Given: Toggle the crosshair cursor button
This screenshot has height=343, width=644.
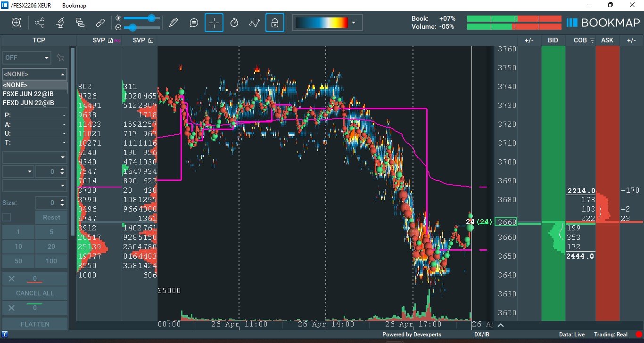Looking at the screenshot, I should [214, 23].
